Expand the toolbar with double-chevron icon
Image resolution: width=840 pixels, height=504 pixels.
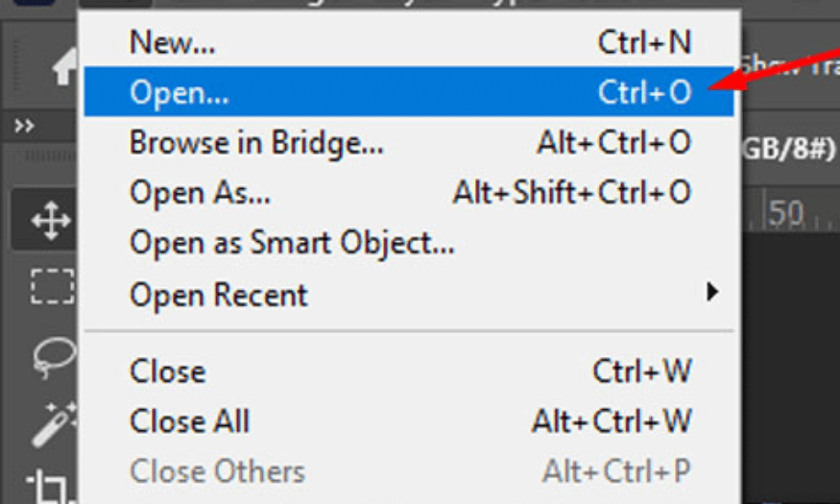pos(24,127)
